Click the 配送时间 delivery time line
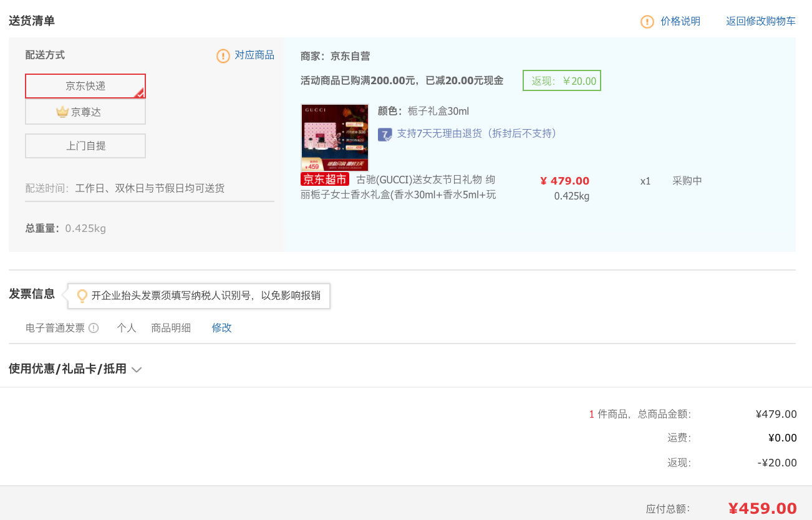 125,188
